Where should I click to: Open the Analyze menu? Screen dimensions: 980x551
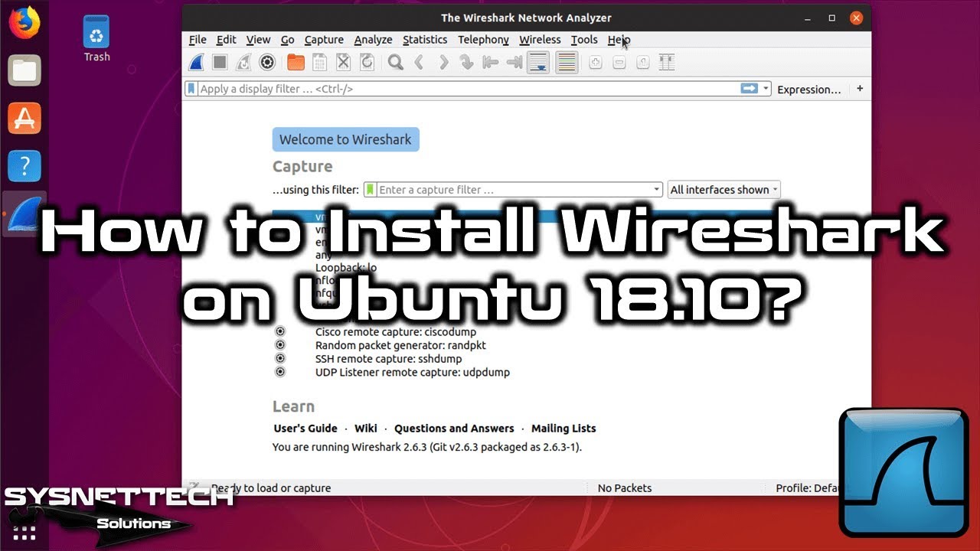pyautogui.click(x=373, y=40)
